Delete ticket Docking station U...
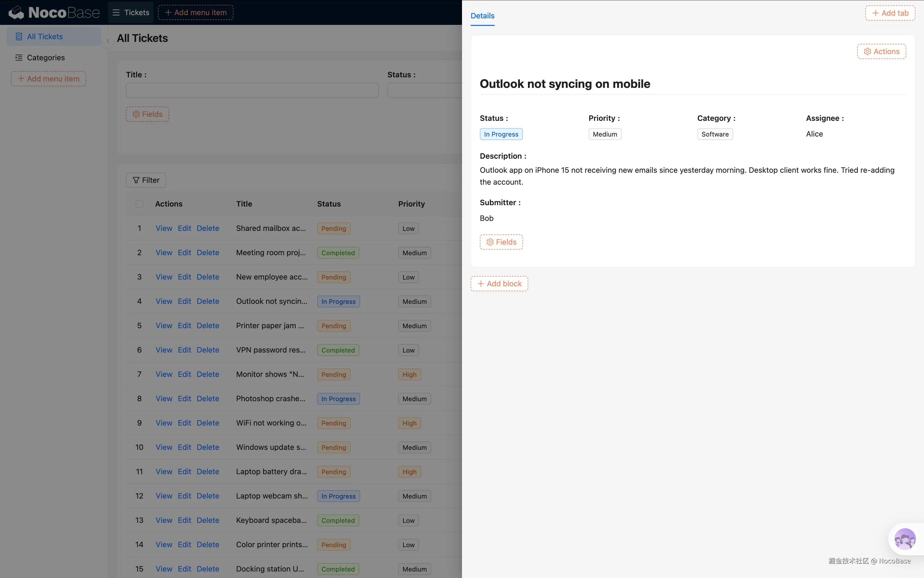This screenshot has width=924, height=578. click(x=208, y=569)
